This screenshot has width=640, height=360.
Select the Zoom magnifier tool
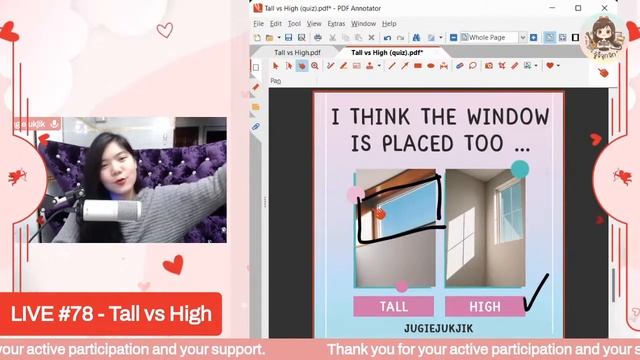pos(315,66)
